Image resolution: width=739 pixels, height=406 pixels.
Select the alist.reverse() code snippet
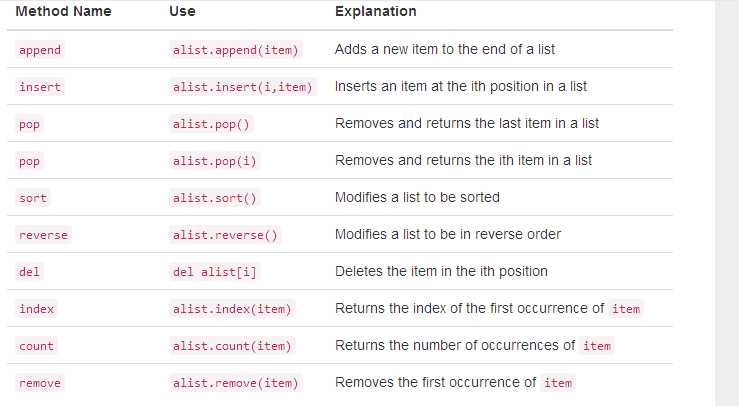(225, 235)
